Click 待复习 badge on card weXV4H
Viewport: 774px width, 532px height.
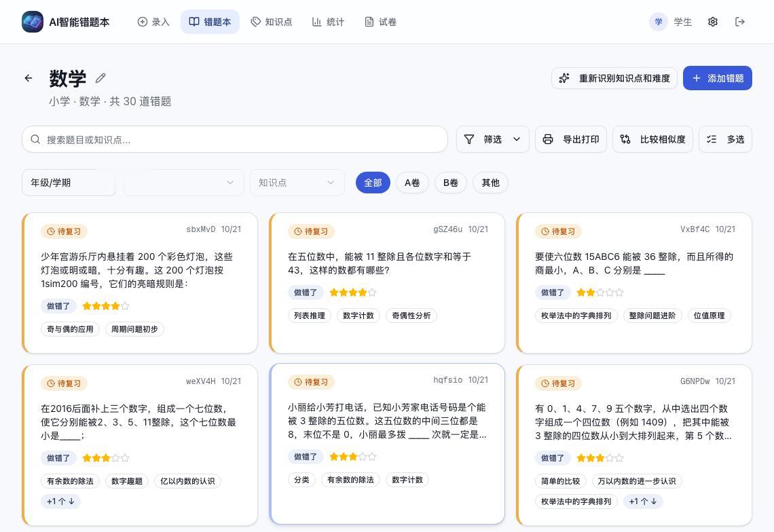click(64, 383)
